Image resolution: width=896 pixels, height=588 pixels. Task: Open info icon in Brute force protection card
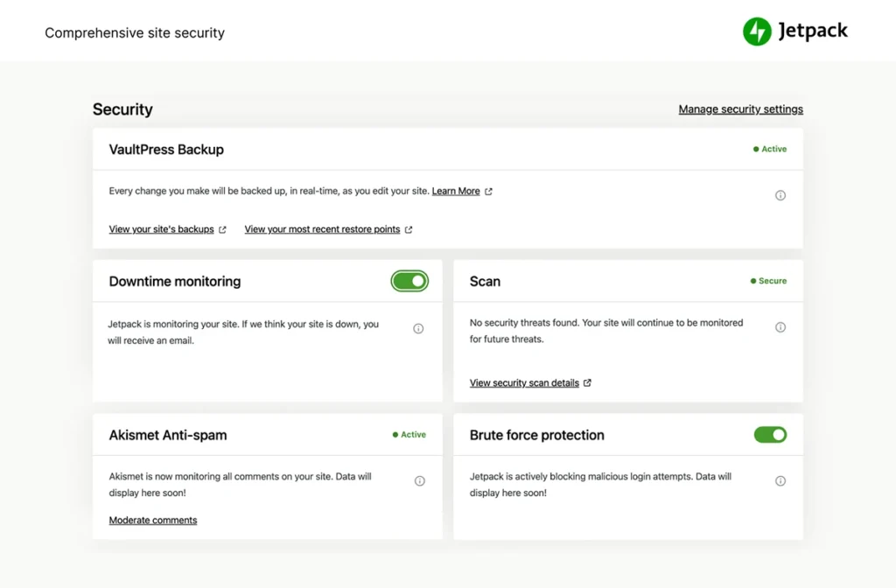pos(780,481)
